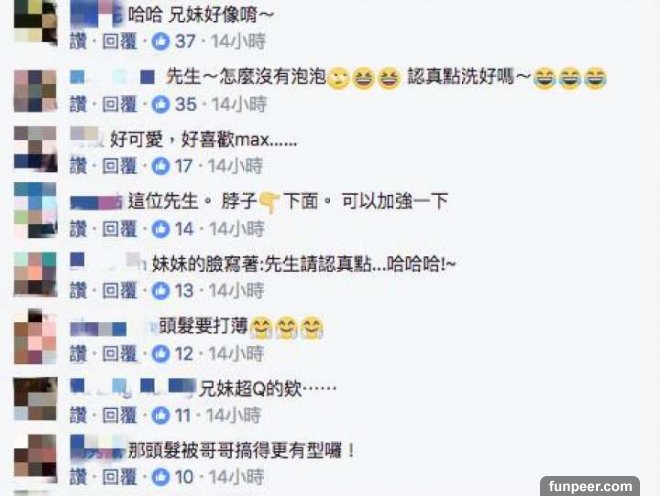Reply to the 先生～怎麼沒有泡泡 comment
The height and width of the screenshot is (496, 660).
click(120, 104)
